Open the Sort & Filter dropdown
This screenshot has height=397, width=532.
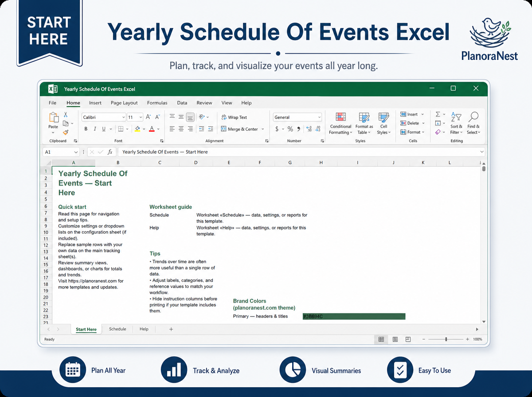click(456, 123)
